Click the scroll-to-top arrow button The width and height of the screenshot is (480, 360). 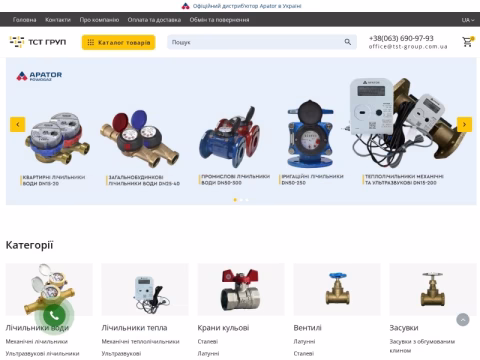463,320
